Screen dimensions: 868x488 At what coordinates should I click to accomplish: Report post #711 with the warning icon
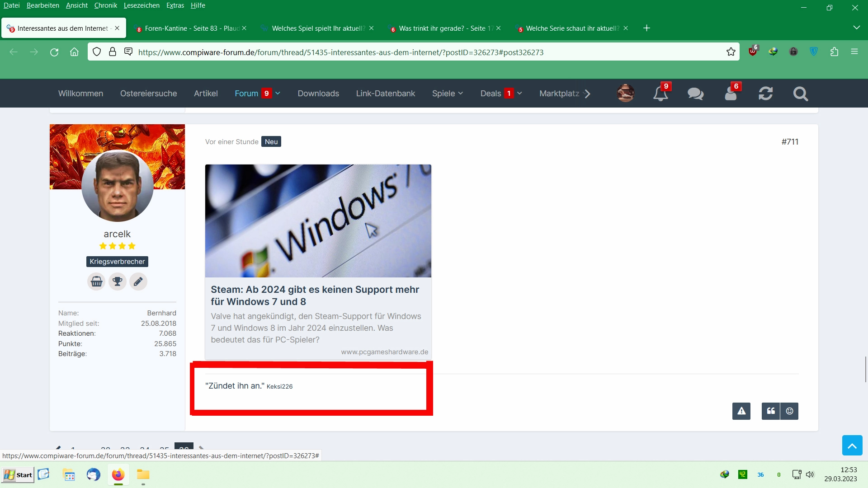[x=741, y=411]
